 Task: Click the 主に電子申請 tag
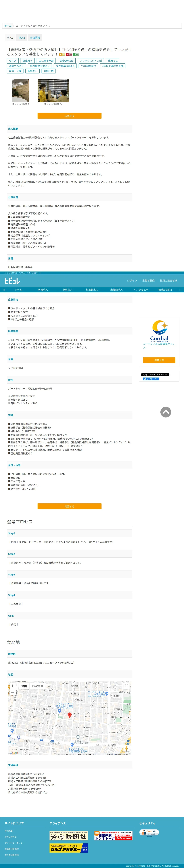click(46, 61)
